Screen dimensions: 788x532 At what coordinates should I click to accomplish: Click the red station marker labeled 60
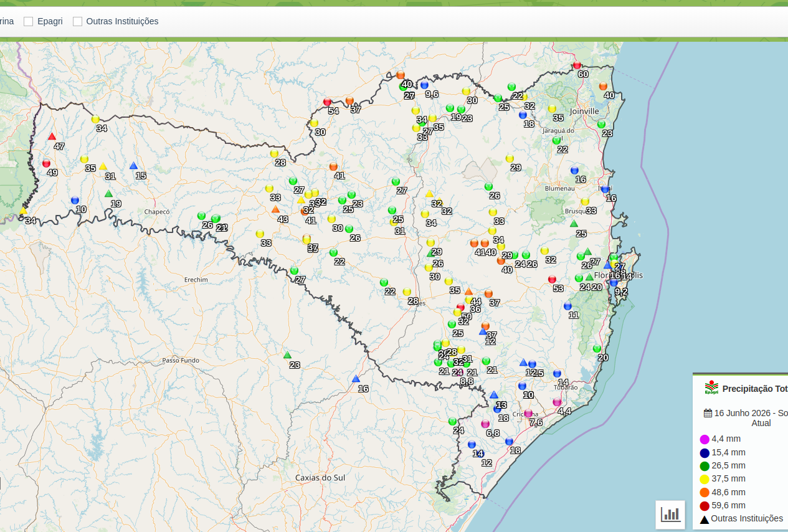click(x=577, y=65)
